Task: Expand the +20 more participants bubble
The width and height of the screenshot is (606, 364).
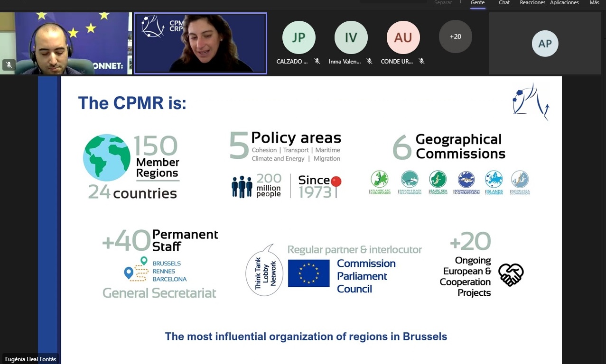Action: pos(455,37)
